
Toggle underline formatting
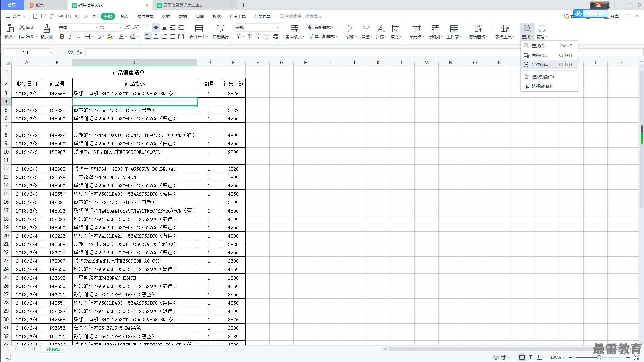tap(78, 36)
